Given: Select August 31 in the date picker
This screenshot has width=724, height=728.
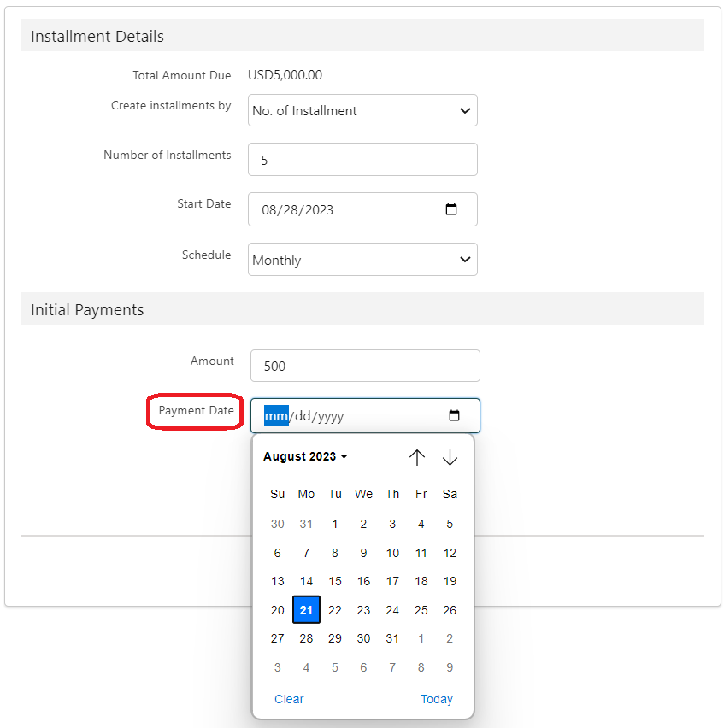Looking at the screenshot, I should pos(392,638).
